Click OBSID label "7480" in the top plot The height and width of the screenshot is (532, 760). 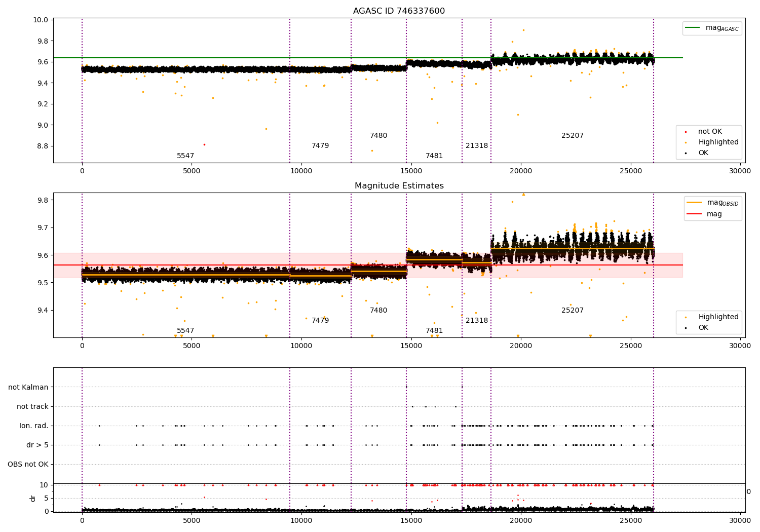[378, 136]
